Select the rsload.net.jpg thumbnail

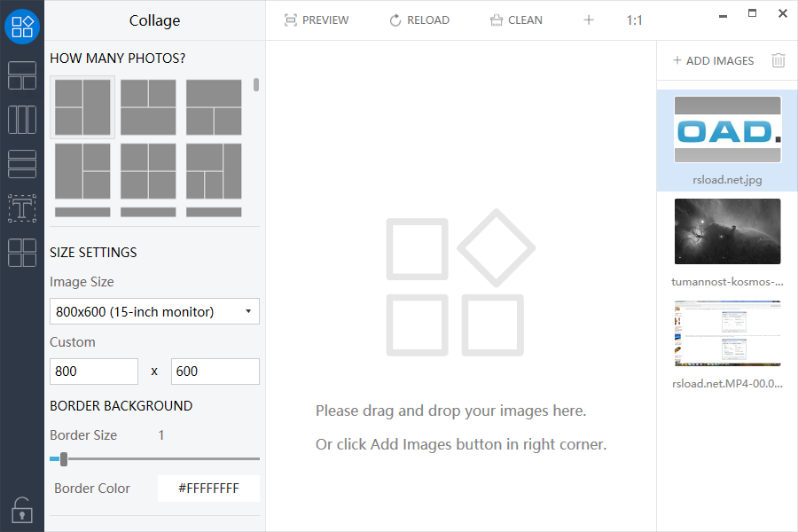(x=727, y=129)
